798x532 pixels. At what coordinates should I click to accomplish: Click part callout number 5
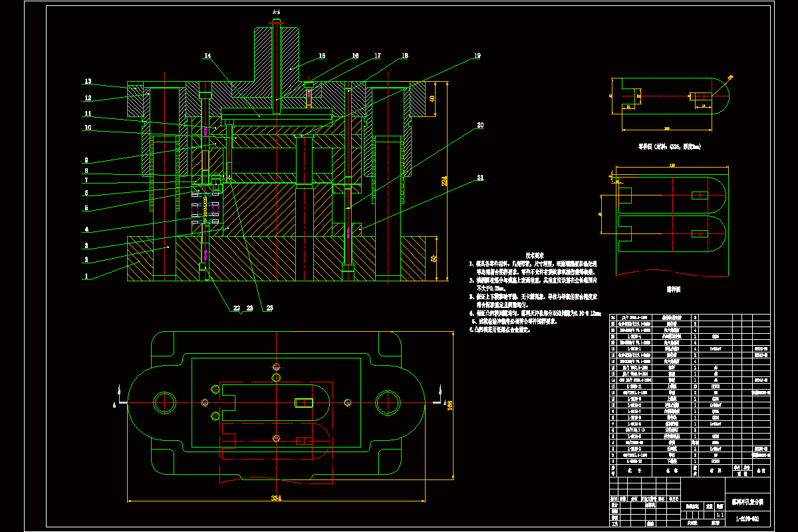pos(85,209)
